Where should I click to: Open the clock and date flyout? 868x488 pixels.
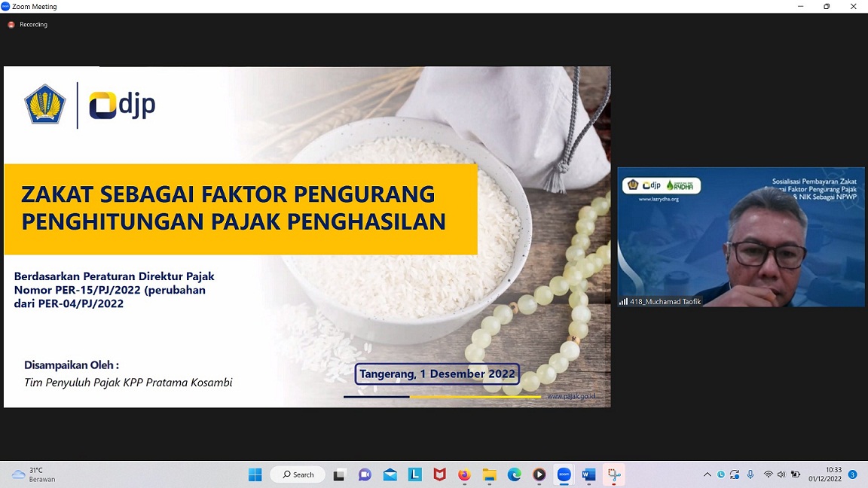(x=824, y=474)
